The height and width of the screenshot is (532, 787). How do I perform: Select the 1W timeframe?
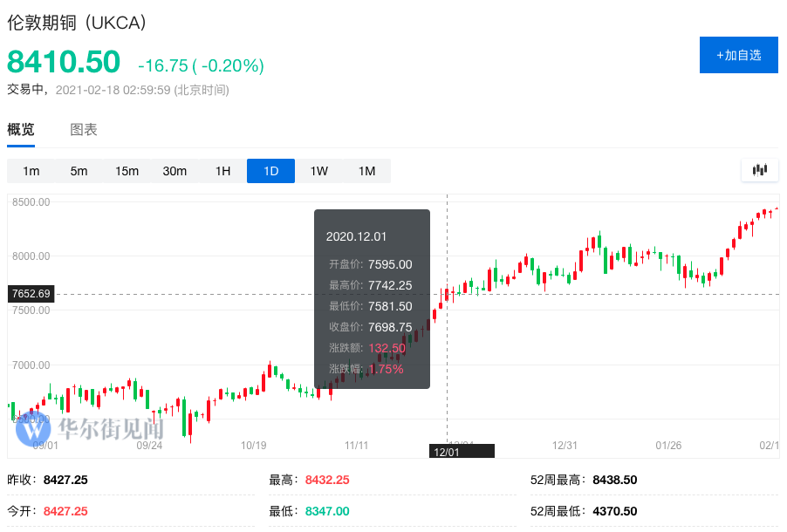click(318, 171)
